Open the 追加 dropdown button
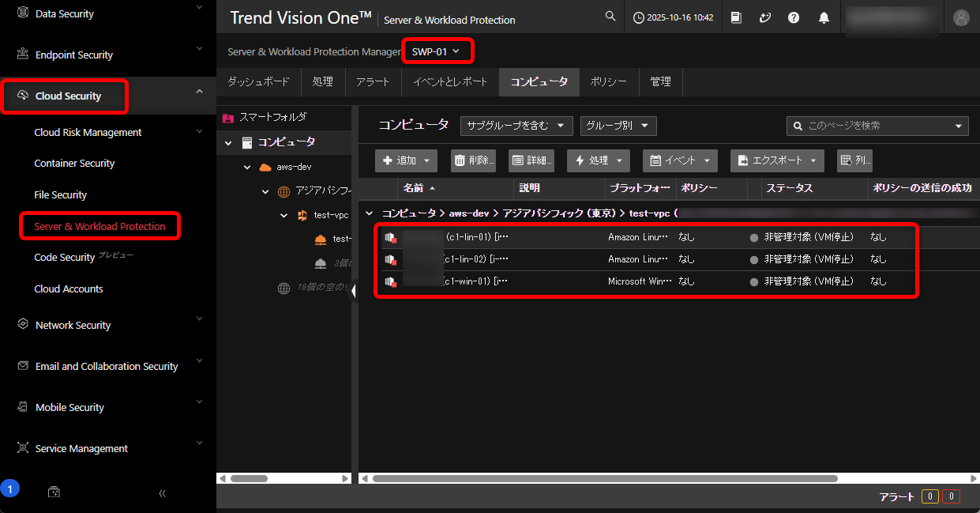The image size is (980, 513). coord(406,160)
